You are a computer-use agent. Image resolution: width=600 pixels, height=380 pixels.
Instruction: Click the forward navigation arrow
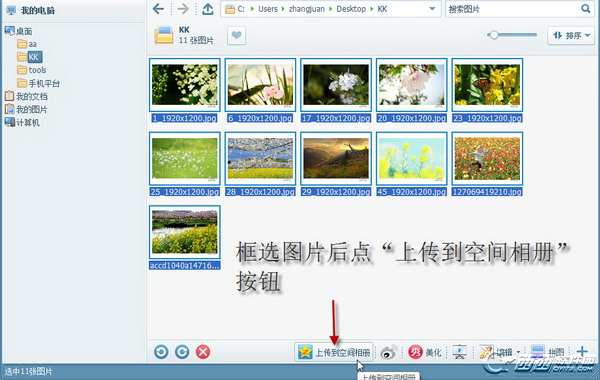coord(183,9)
